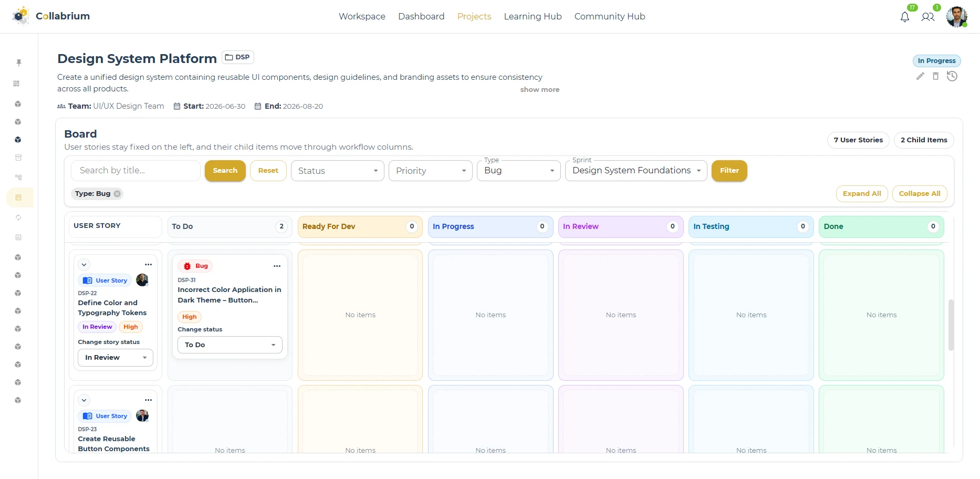Click the In Progress column header
The image size is (980, 479).
491,226
